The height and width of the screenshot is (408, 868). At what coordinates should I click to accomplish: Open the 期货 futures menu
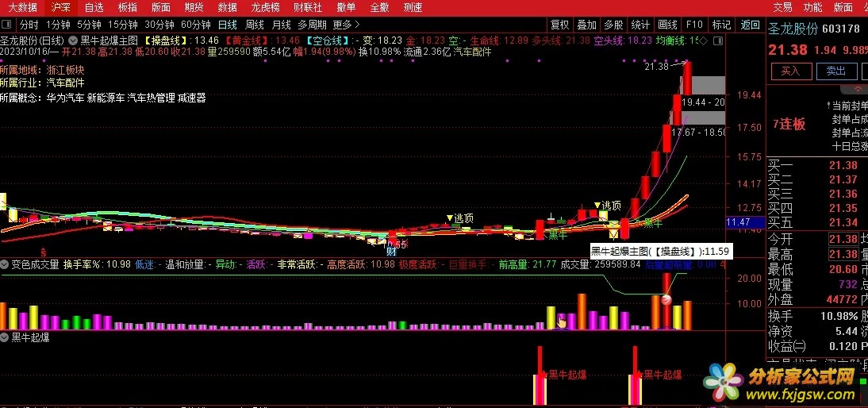point(194,7)
